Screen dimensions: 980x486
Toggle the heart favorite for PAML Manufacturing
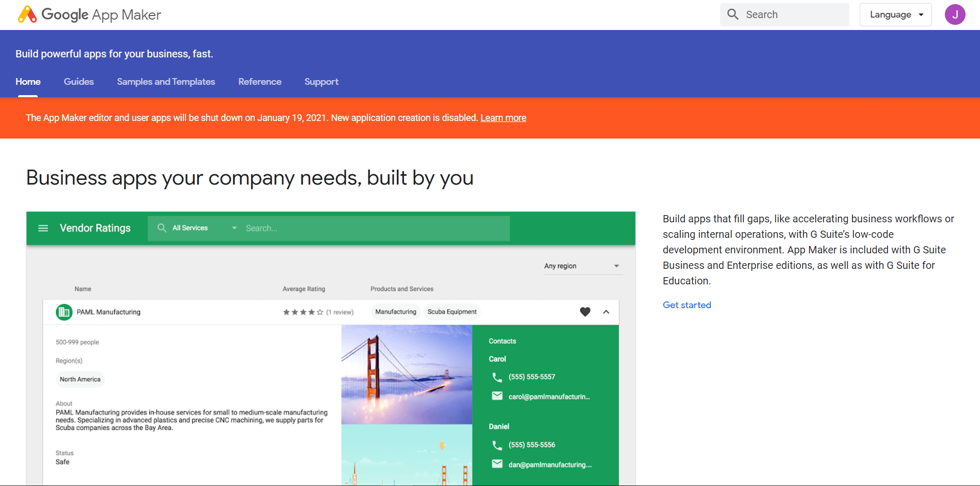coord(585,312)
